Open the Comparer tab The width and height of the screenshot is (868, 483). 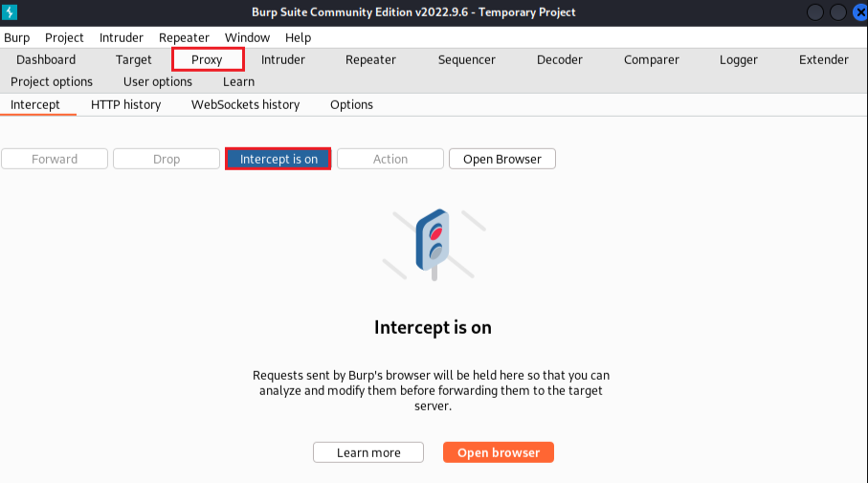pyautogui.click(x=652, y=59)
